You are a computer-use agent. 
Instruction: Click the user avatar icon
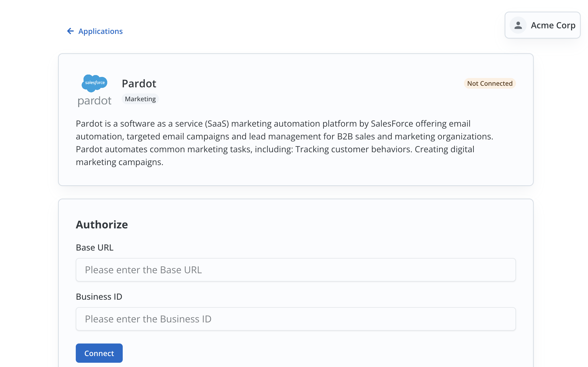pyautogui.click(x=518, y=25)
